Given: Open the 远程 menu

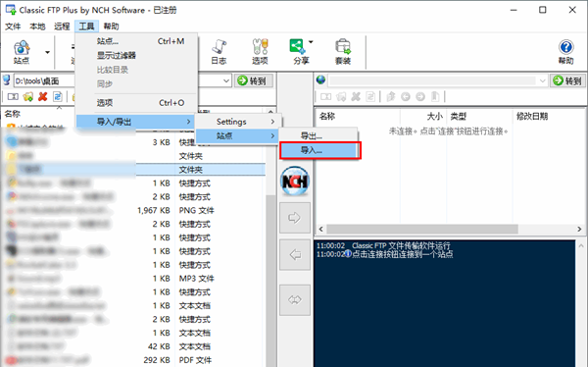Looking at the screenshot, I should (x=62, y=26).
